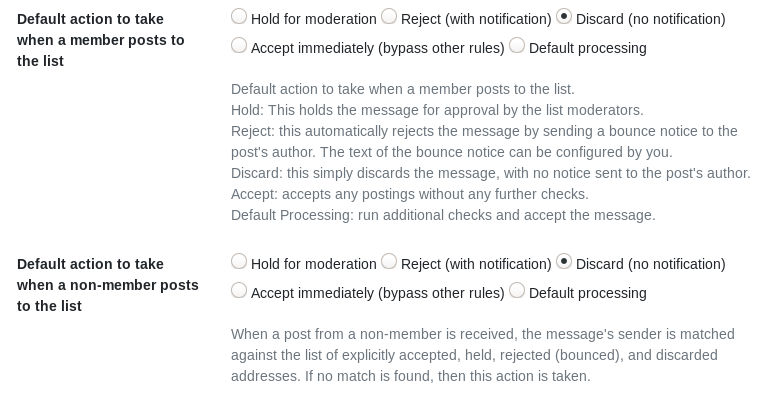
Task: Click the 'Default Processing: run additional checks' help line
Action: tap(443, 215)
